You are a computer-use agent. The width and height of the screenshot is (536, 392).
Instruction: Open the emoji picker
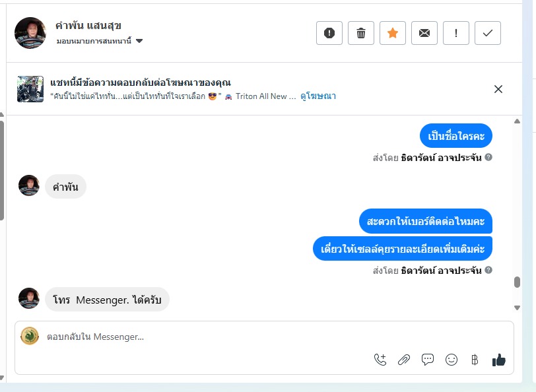coord(452,360)
